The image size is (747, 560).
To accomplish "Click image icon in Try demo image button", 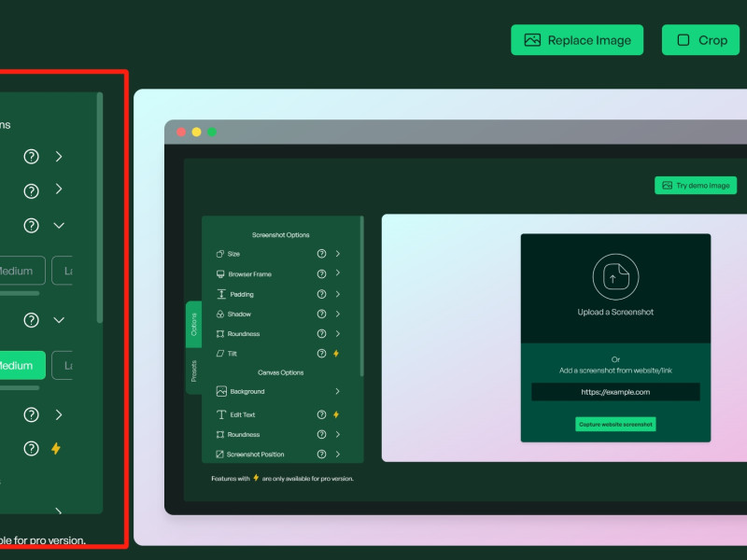I will pyautogui.click(x=667, y=185).
